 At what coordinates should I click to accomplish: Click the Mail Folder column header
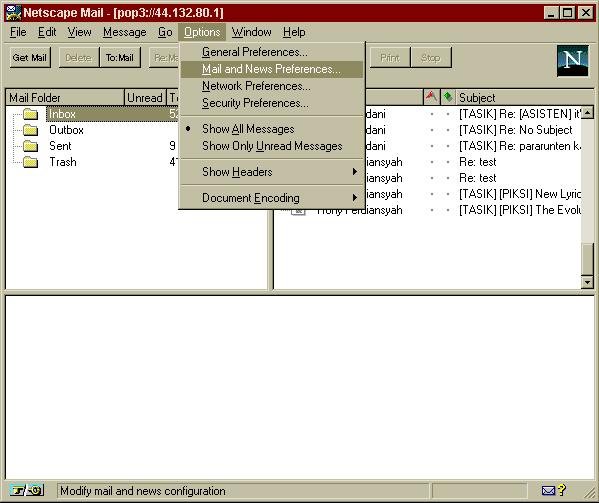point(65,97)
